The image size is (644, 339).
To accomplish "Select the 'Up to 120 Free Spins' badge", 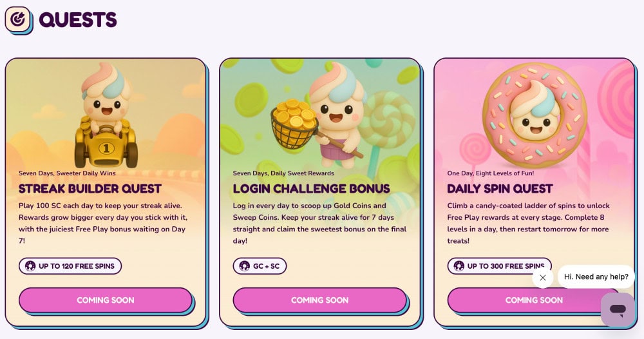I will [x=70, y=266].
